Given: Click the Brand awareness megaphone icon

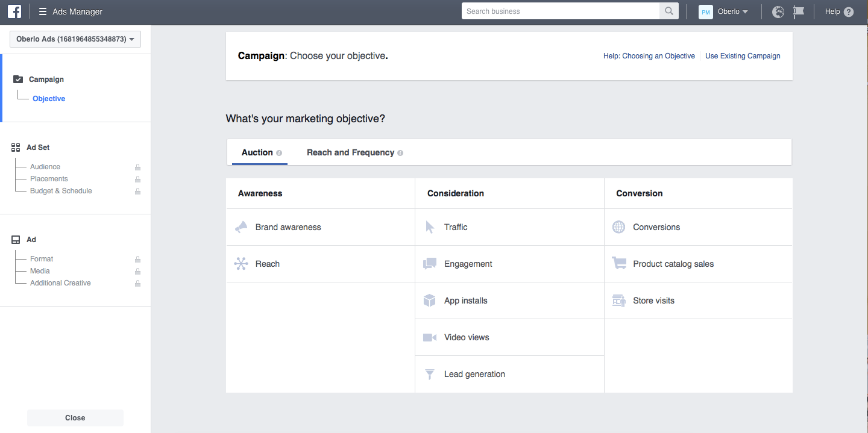Looking at the screenshot, I should (241, 227).
